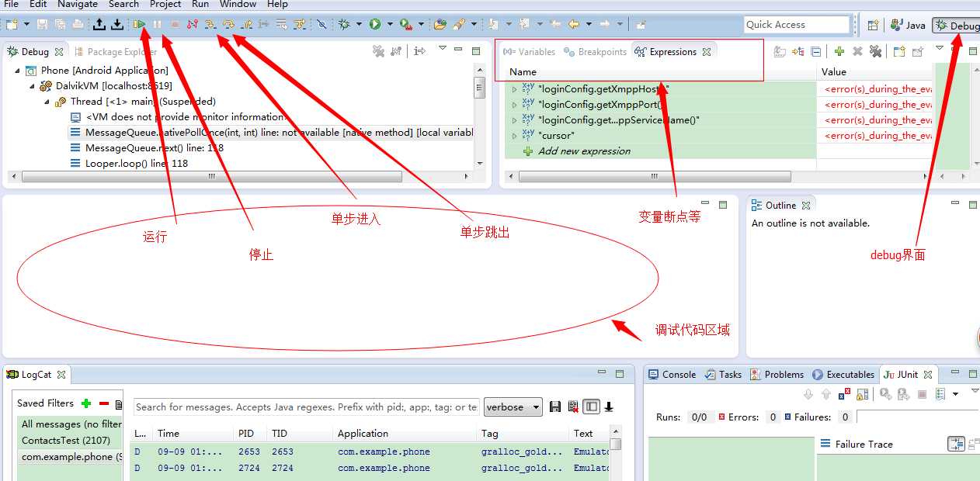
Task: Click the Step Return toolbar icon
Action: 247,25
